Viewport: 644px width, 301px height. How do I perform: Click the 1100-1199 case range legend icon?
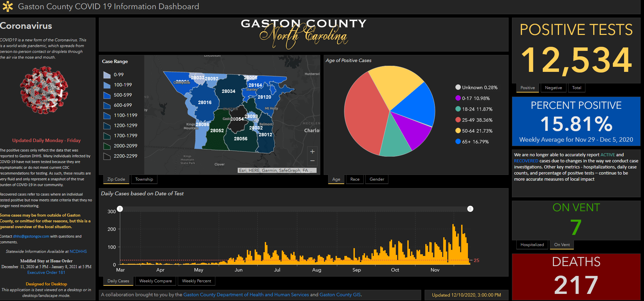107,115
